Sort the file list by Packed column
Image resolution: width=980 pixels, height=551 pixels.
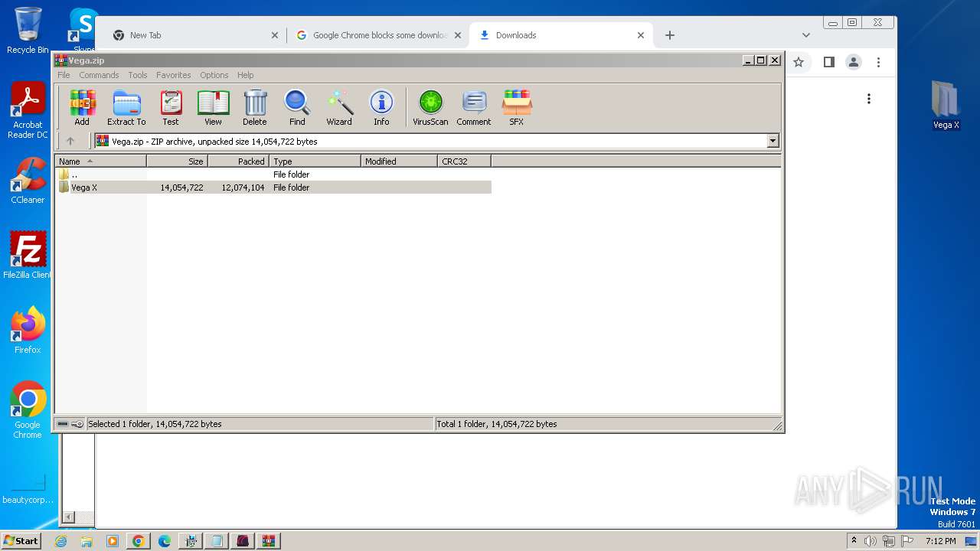pos(238,161)
